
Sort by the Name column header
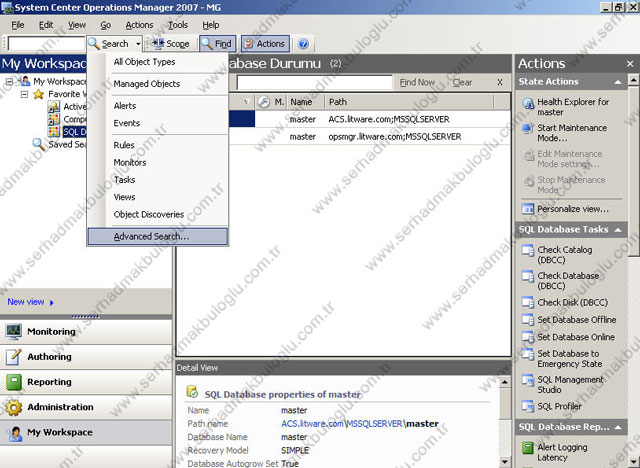[x=306, y=102]
